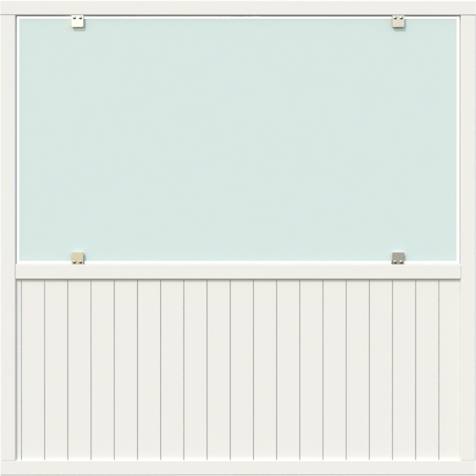The height and width of the screenshot is (476, 476).
Task: Click the fifth vertical slat from the left
Action: tap(126, 368)
